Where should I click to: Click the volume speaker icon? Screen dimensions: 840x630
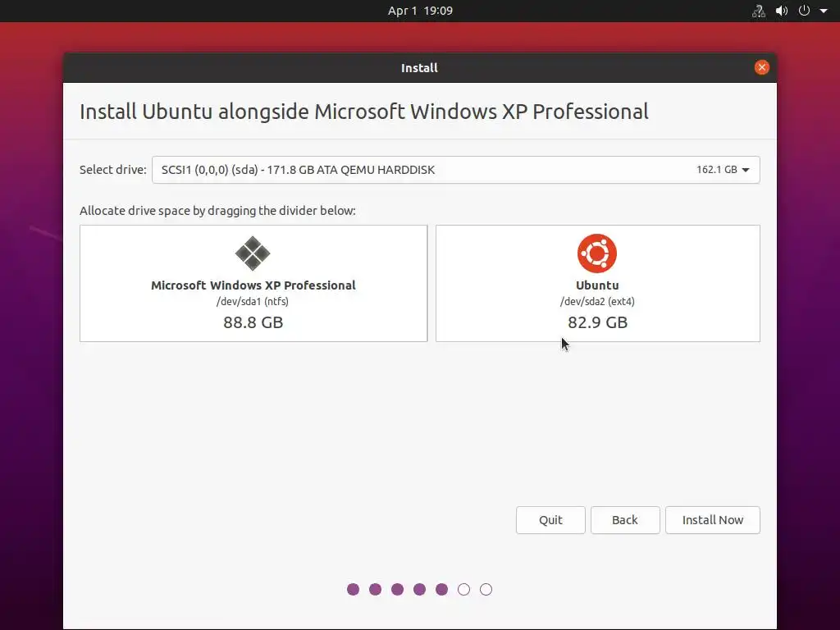[x=782, y=11]
